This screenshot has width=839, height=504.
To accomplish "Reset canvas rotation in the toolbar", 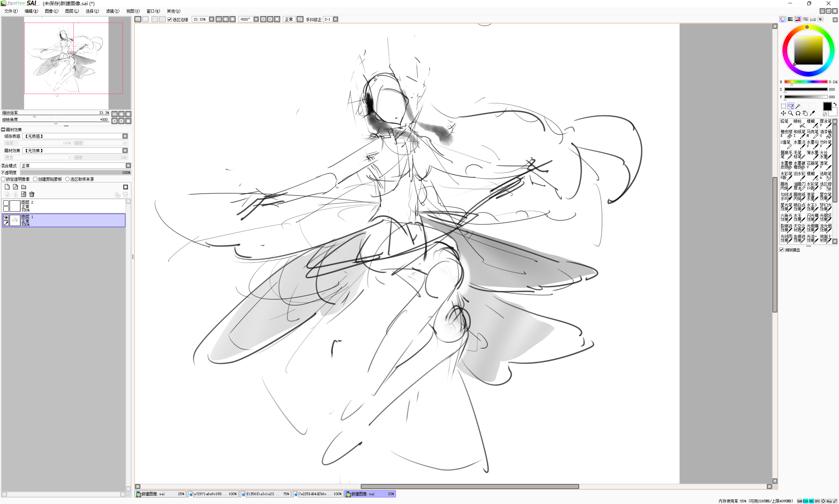I will [277, 19].
